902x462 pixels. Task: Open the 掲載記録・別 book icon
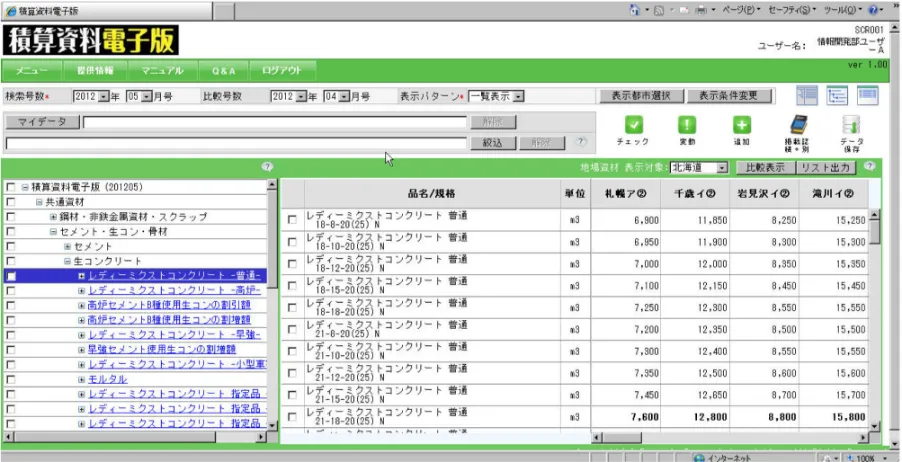tap(796, 126)
